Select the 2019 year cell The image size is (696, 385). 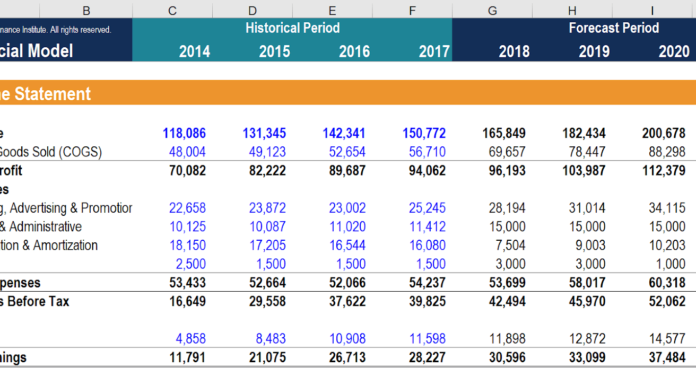[594, 52]
